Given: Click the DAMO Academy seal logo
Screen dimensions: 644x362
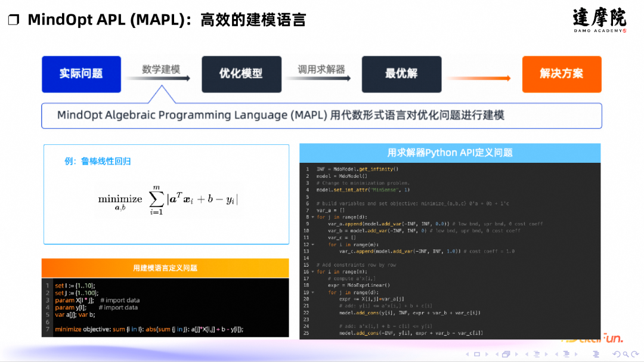Looking at the screenshot, I should [599, 20].
